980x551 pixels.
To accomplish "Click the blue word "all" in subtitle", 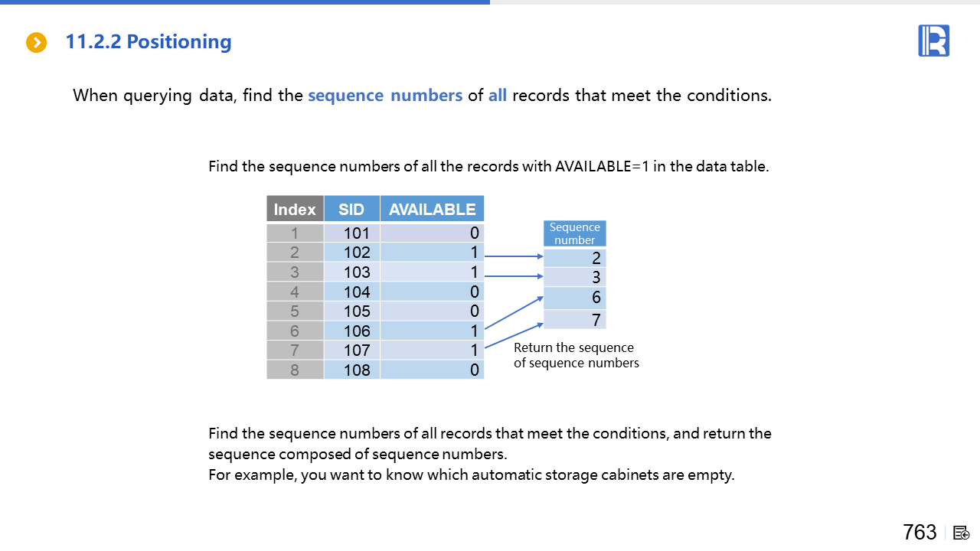I will point(498,96).
